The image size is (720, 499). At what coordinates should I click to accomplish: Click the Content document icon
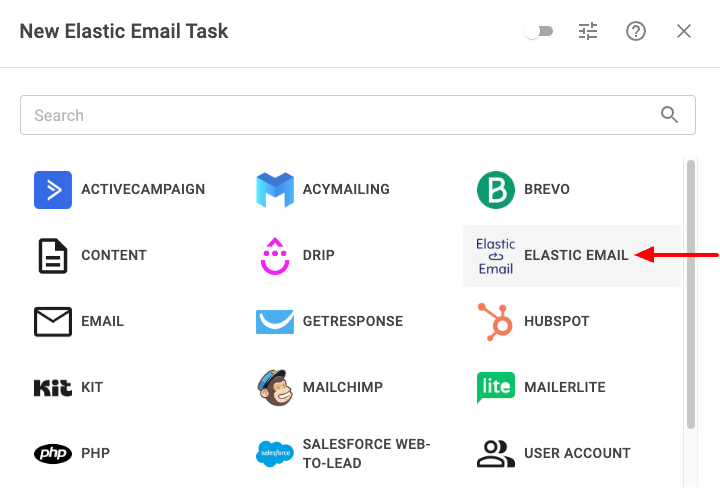tap(53, 256)
